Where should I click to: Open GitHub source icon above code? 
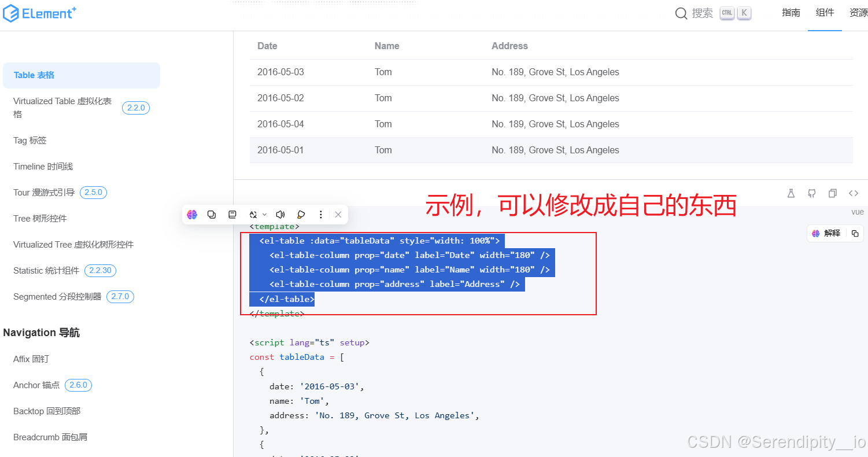click(812, 193)
